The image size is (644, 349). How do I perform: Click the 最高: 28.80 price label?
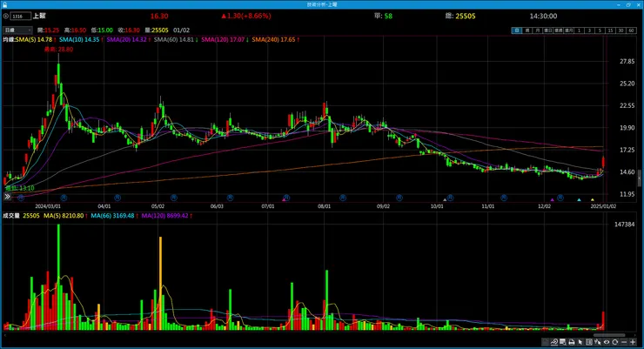click(58, 50)
